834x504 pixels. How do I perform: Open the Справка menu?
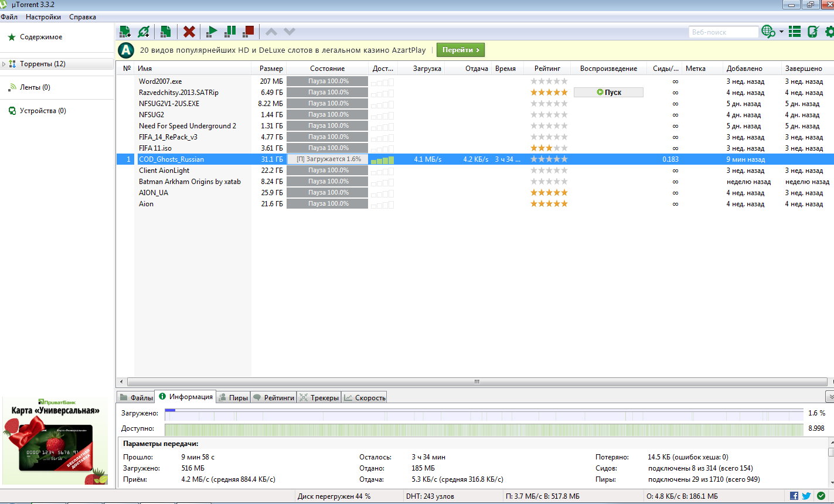point(83,17)
